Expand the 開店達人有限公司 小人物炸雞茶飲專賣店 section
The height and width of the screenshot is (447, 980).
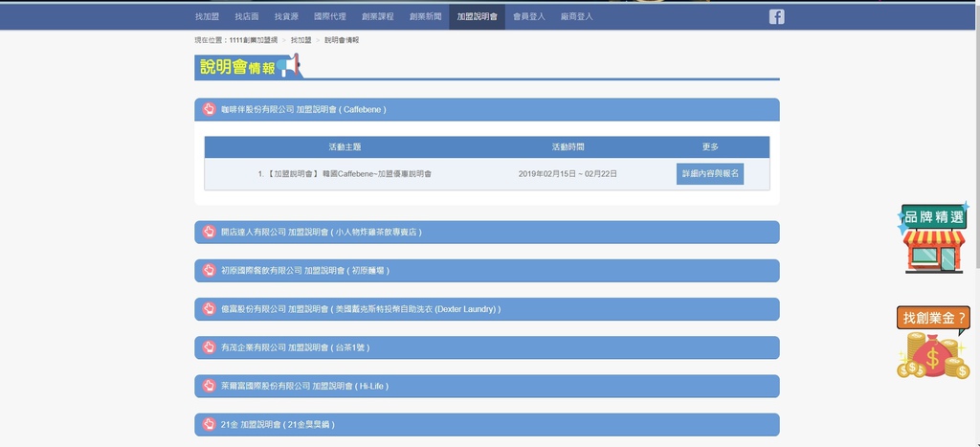tap(487, 232)
